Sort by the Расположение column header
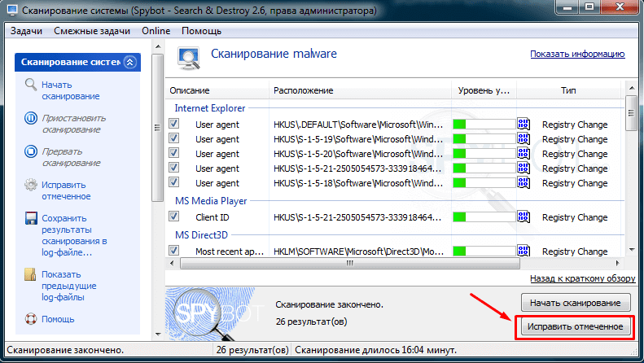Screen dimensions: 644x363 pyautogui.click(x=360, y=90)
